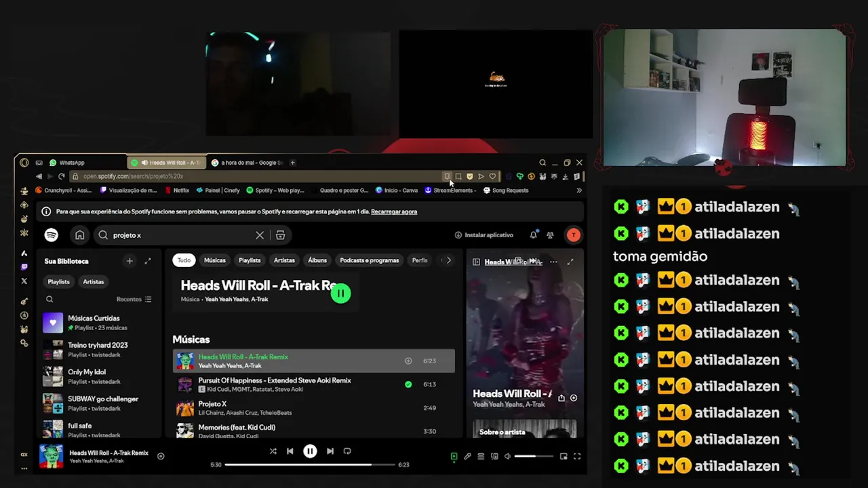Select the 'Tudo' filter tab
Viewport: 868px width, 488px height.
(x=184, y=260)
